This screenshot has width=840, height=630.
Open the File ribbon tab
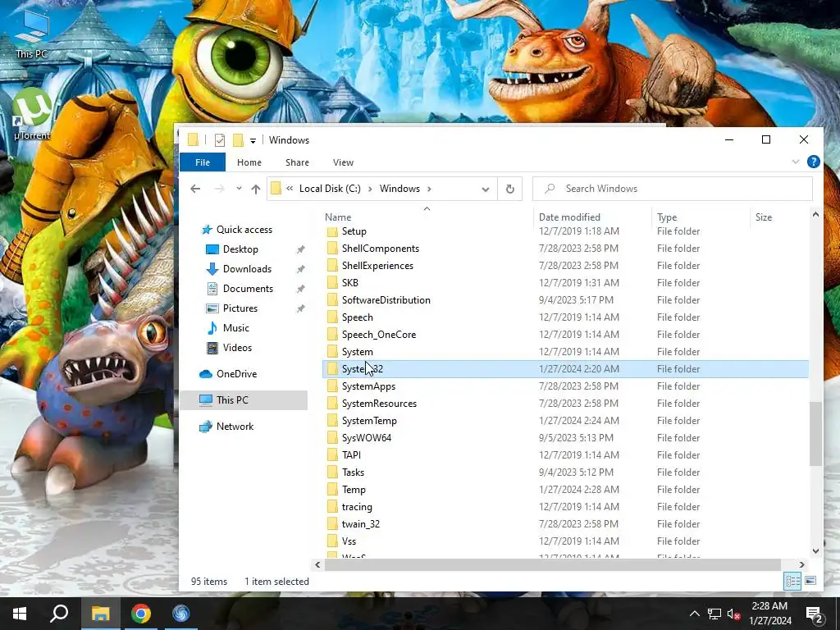203,162
